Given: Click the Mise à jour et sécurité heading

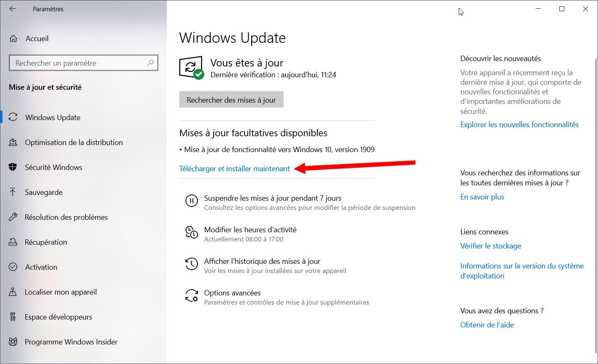Looking at the screenshot, I should 45,87.
